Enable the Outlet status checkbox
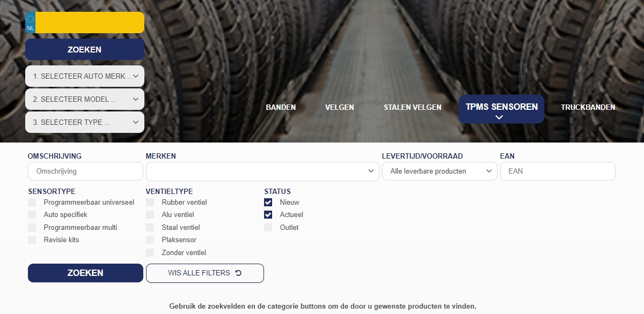The height and width of the screenshot is (314, 644). (268, 228)
